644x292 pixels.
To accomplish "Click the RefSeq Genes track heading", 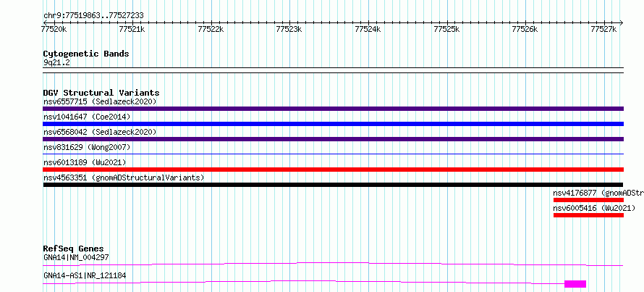I will pos(73,249).
